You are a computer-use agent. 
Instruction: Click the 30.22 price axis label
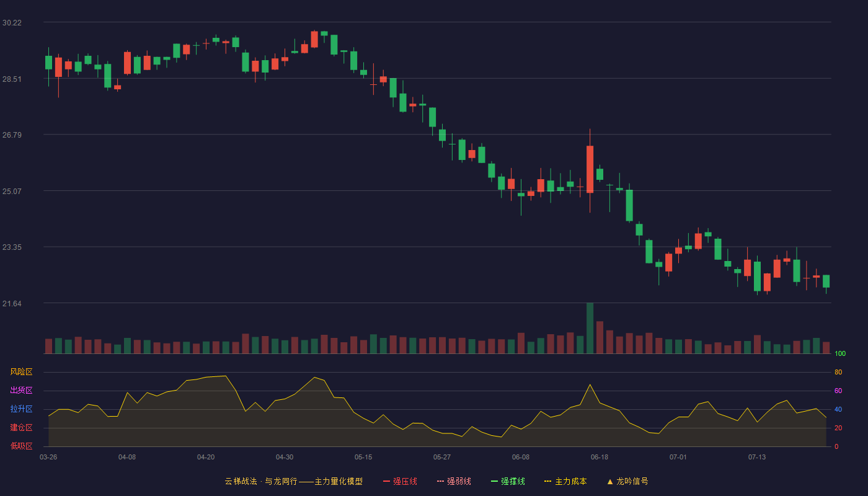[x=12, y=23]
